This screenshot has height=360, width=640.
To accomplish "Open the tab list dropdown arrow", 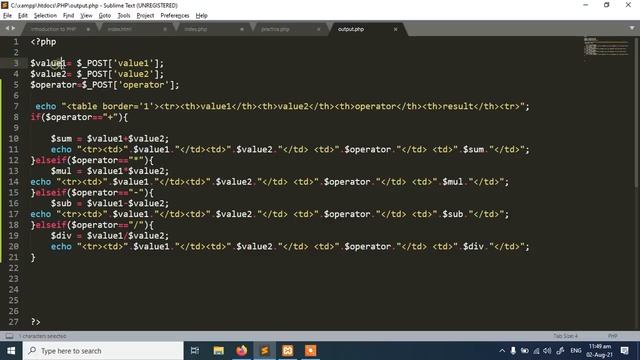I will [632, 28].
